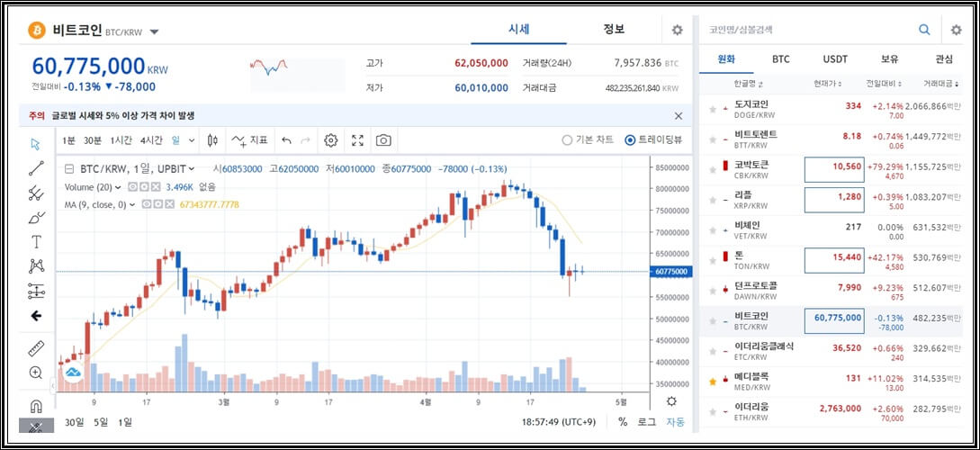This screenshot has width=980, height=450.
Task: Select the 트레이딩뷰 radio option
Action: pyautogui.click(x=653, y=140)
